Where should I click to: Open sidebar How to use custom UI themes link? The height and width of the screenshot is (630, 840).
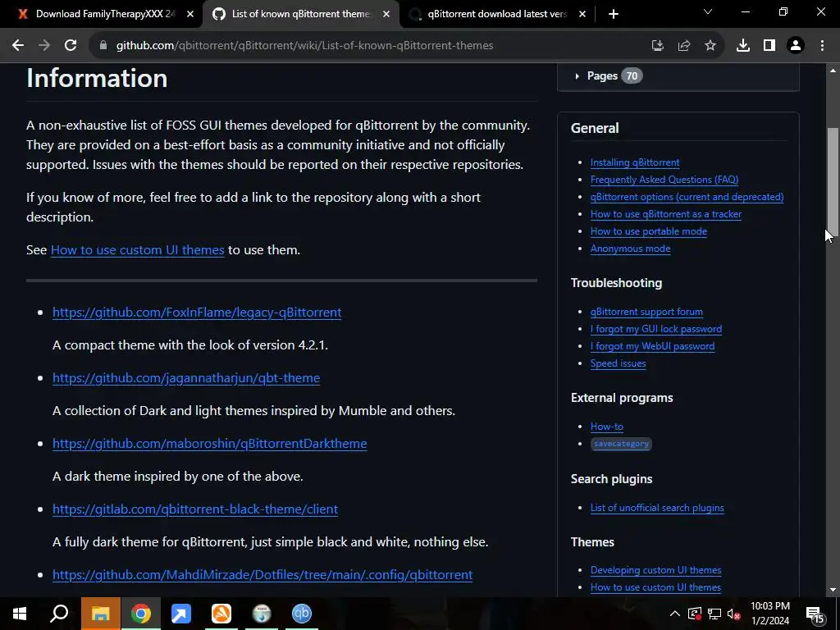(655, 587)
